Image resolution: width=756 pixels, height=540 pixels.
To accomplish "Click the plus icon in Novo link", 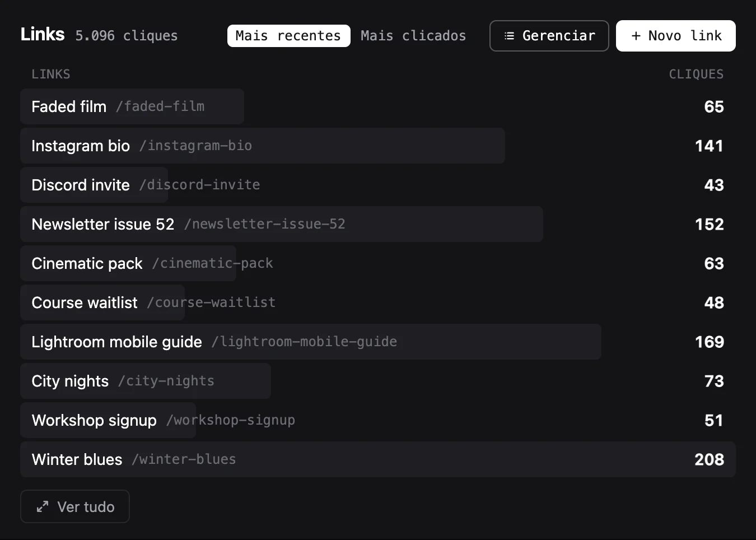I will [x=636, y=36].
